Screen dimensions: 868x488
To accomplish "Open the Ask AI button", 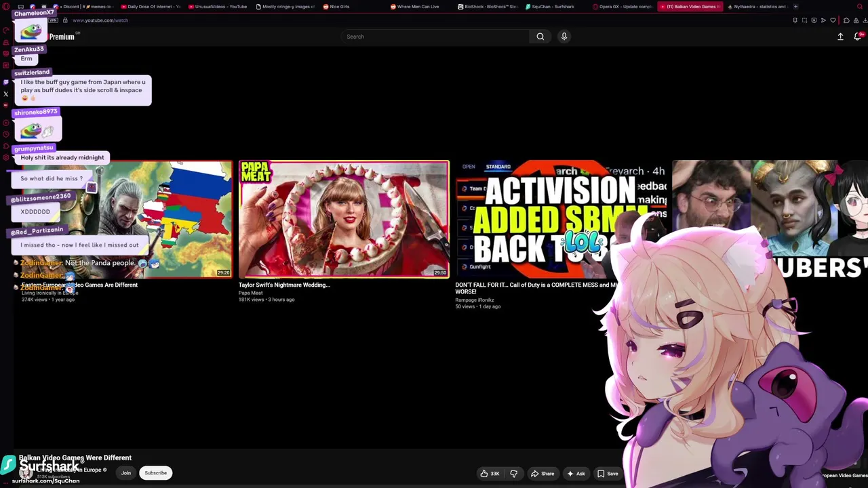I will pos(576,474).
